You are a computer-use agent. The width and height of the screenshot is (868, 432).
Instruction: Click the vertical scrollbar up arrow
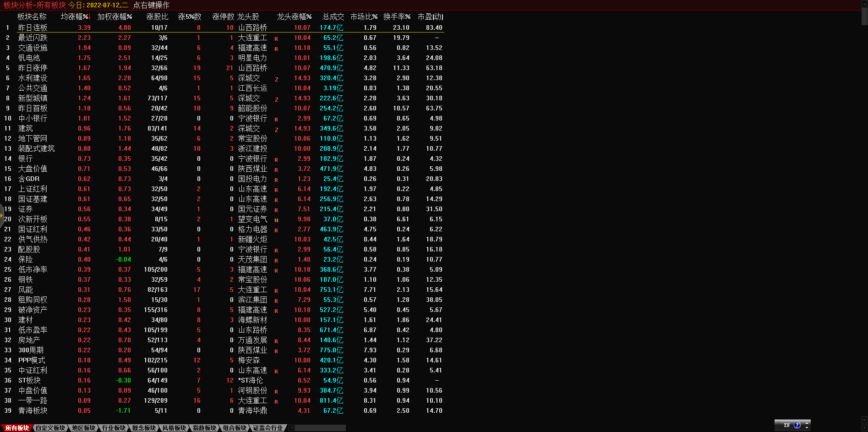[x=864, y=4]
